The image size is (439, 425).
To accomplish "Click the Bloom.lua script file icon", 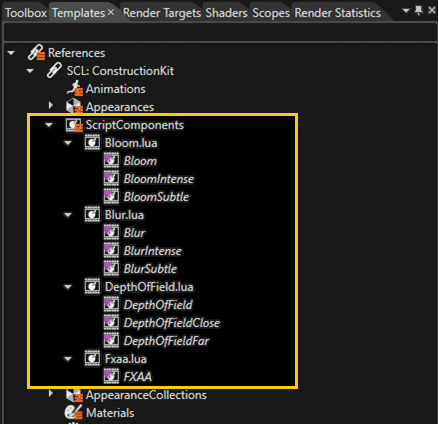I will (x=92, y=143).
